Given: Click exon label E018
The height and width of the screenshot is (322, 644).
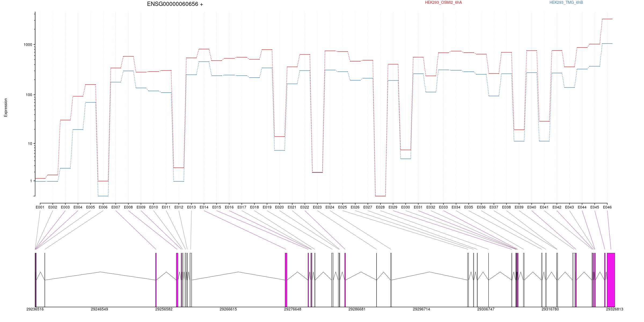Looking at the screenshot, I should coord(254,207).
